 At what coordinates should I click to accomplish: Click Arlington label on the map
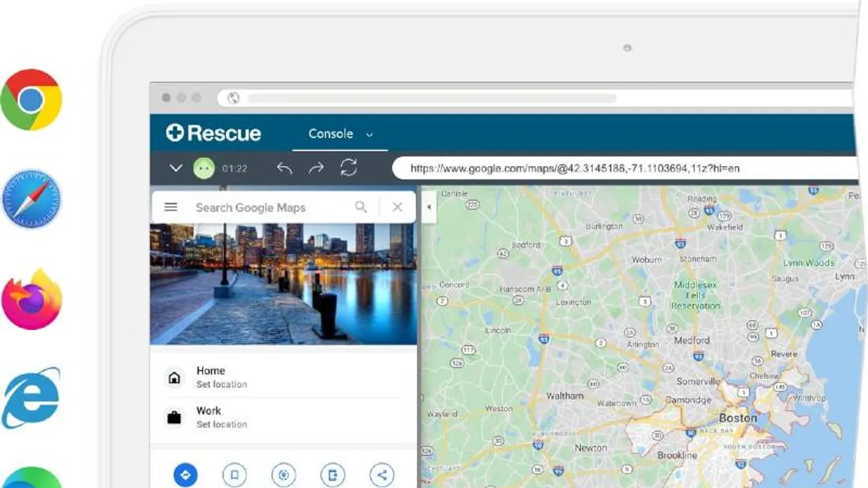[642, 344]
